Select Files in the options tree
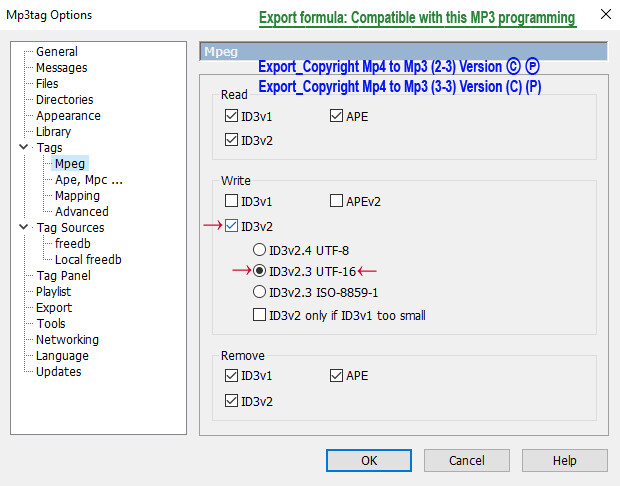This screenshot has height=486, width=620. click(47, 83)
